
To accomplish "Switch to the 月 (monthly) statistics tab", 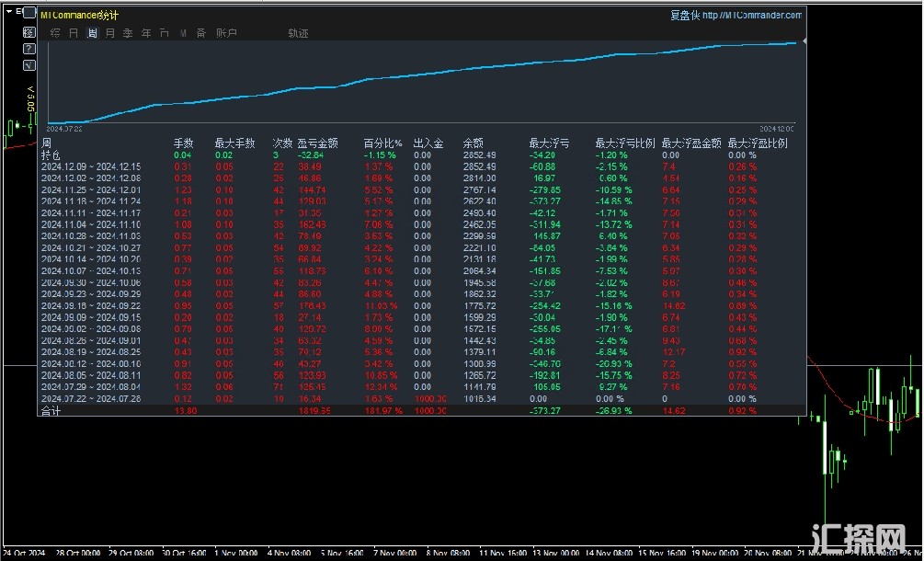I will tap(110, 33).
